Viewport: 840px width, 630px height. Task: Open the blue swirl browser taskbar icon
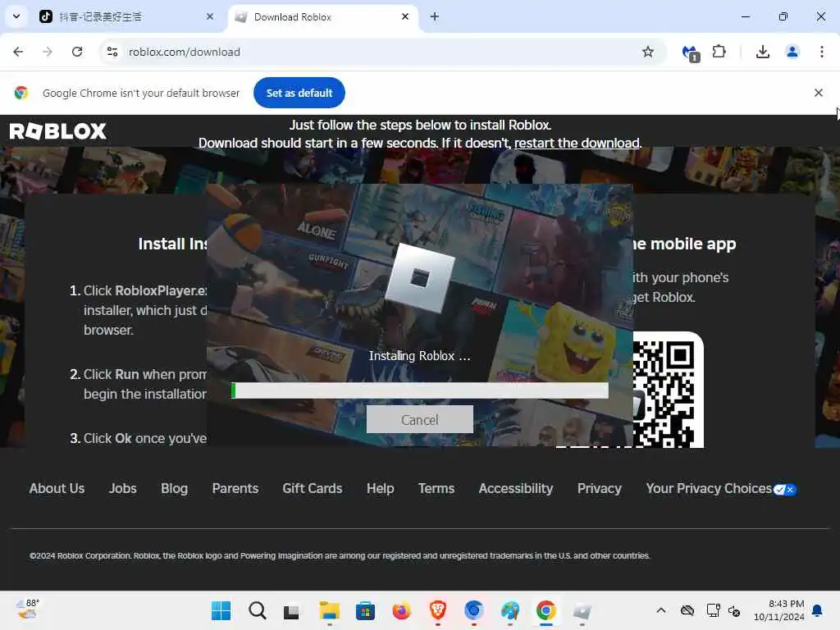[474, 610]
